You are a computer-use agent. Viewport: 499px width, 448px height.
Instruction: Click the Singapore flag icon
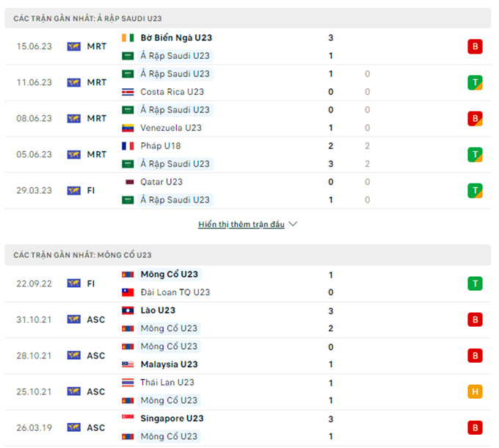[128, 419]
